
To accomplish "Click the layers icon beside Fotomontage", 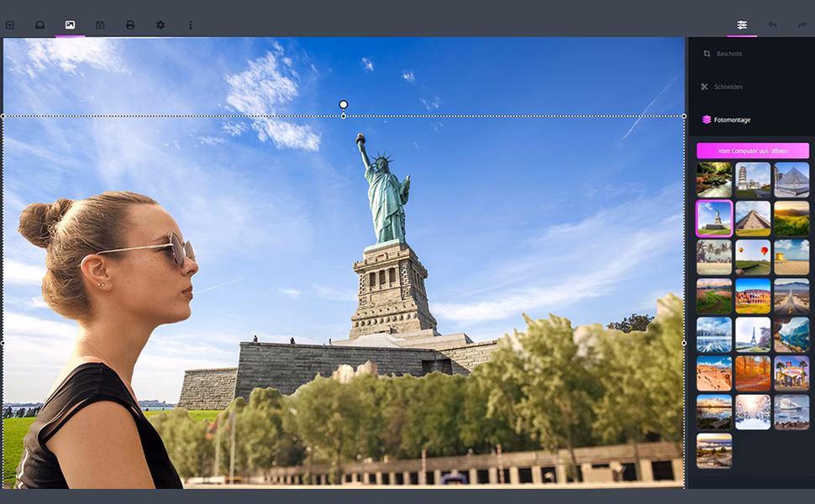I will (x=707, y=119).
